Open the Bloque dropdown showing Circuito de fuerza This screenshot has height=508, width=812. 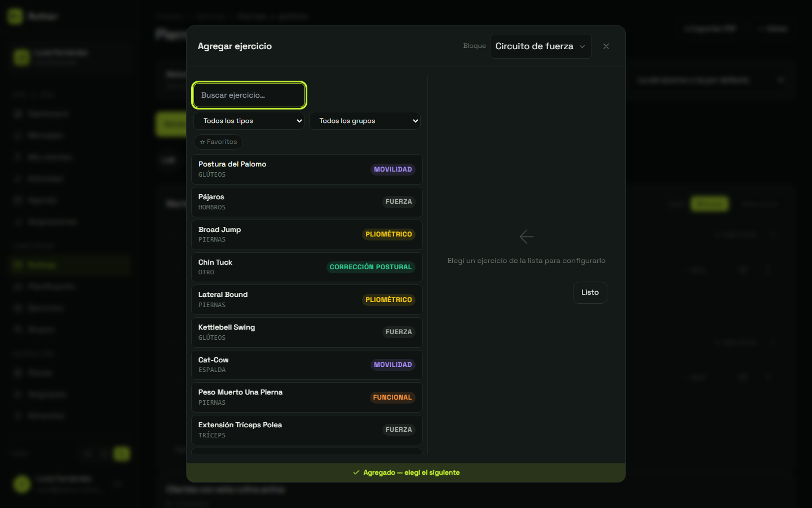[541, 46]
